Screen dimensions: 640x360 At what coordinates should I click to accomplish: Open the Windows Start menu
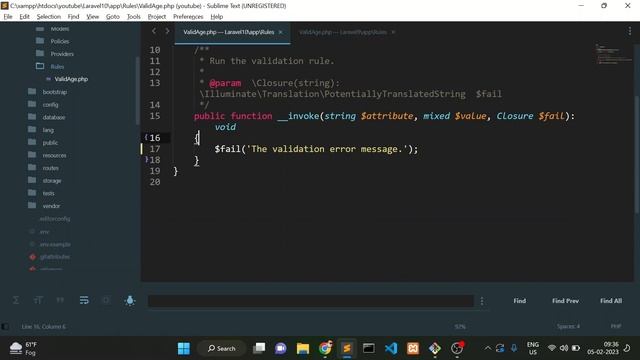point(184,349)
